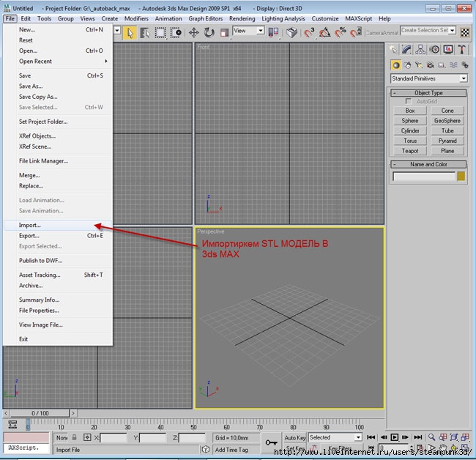
Task: Choose Merge... from the File menu
Action: click(59, 176)
